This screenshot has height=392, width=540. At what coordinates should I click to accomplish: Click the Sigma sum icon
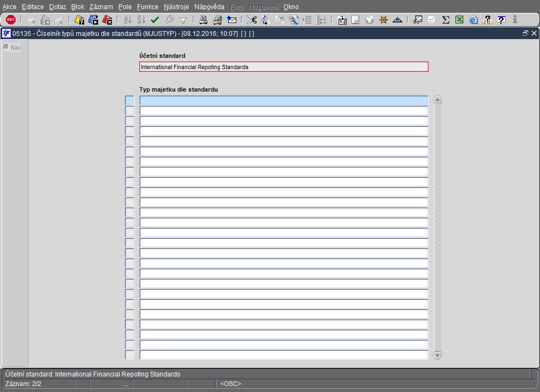click(x=446, y=20)
